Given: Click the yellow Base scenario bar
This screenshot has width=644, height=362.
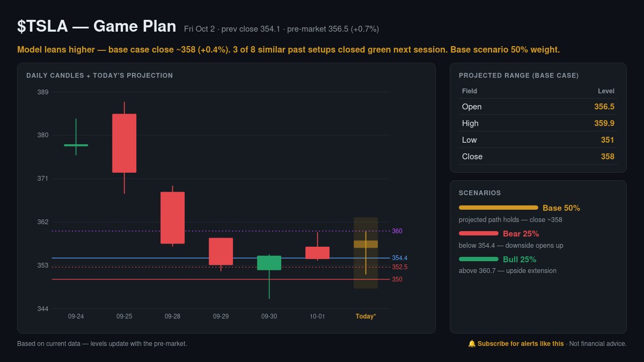Looking at the screenshot, I should tap(499, 208).
